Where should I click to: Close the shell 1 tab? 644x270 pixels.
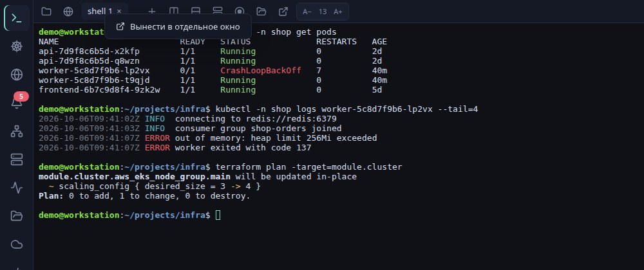pyautogui.click(x=119, y=12)
